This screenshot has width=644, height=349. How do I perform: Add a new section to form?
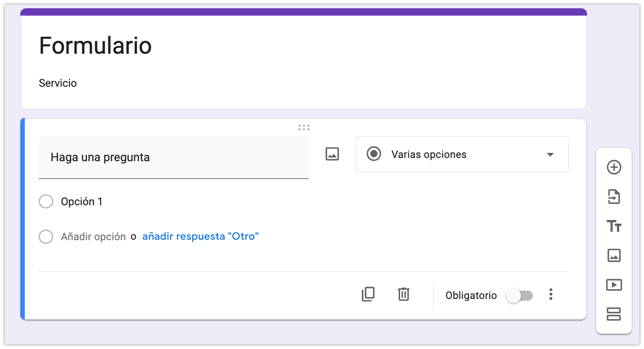[x=614, y=314]
